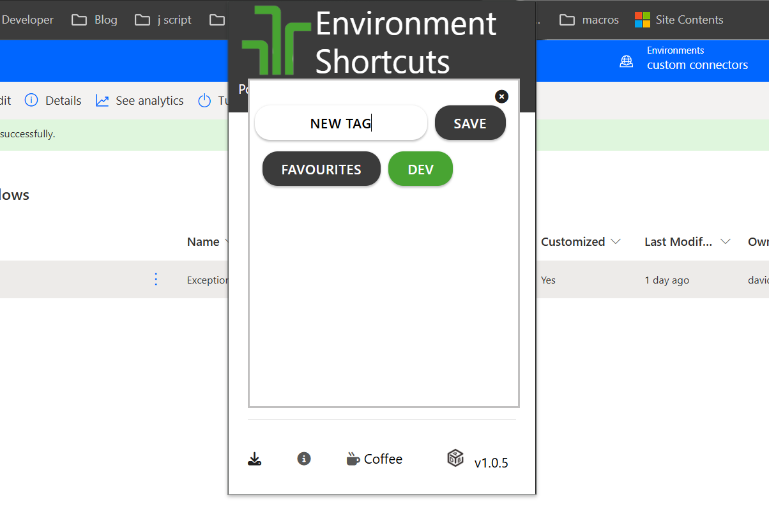Open the Developer bookmark folder
769x532 pixels.
27,20
